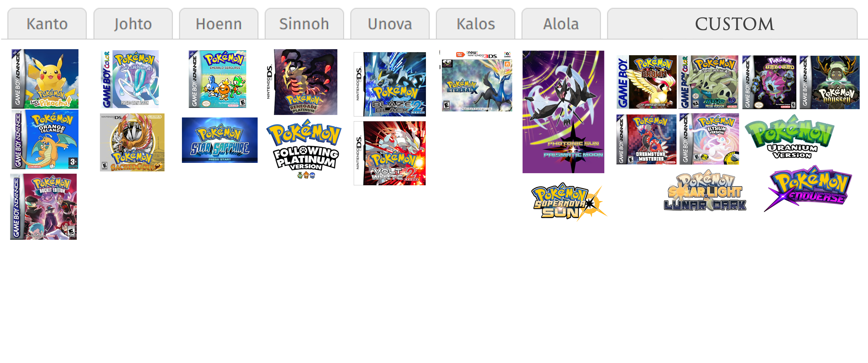868x363 pixels.
Task: Select the Supernova Sun logo
Action: point(569,202)
